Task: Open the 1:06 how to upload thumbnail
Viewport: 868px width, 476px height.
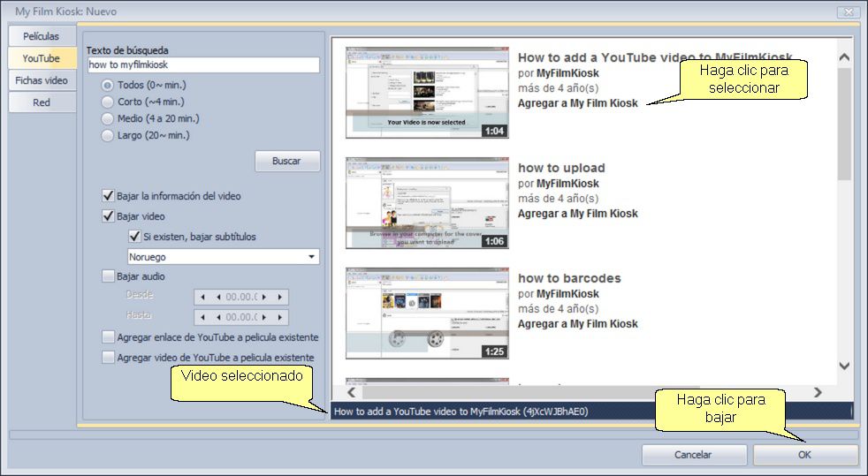Action: pos(427,203)
